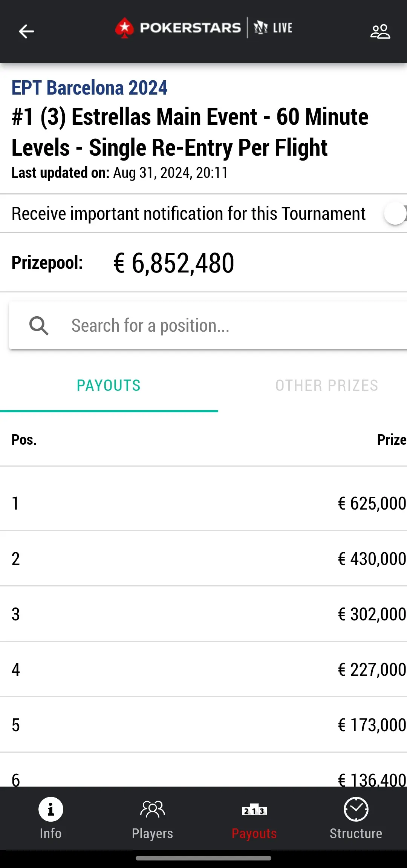407x868 pixels.
Task: Open the user accounts icon
Action: point(380,31)
